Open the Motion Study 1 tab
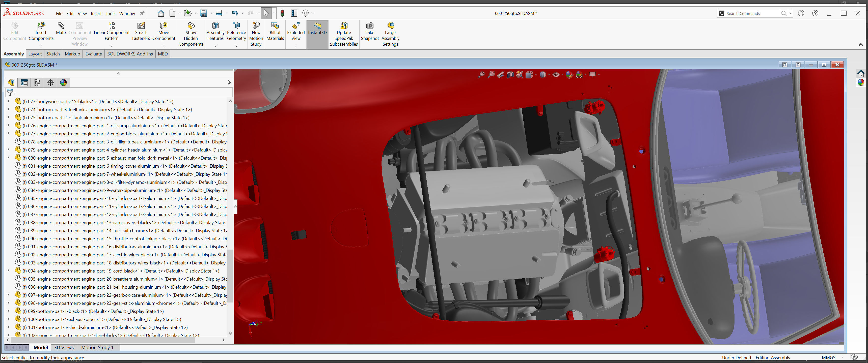The width and height of the screenshot is (868, 363). pos(97,348)
